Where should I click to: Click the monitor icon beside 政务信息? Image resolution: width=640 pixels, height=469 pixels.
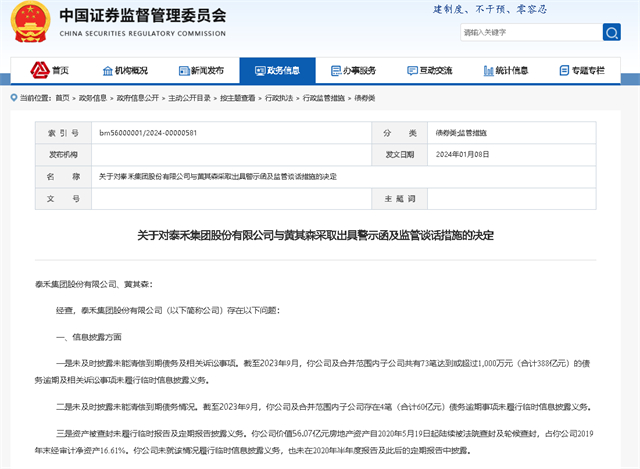coord(260,71)
